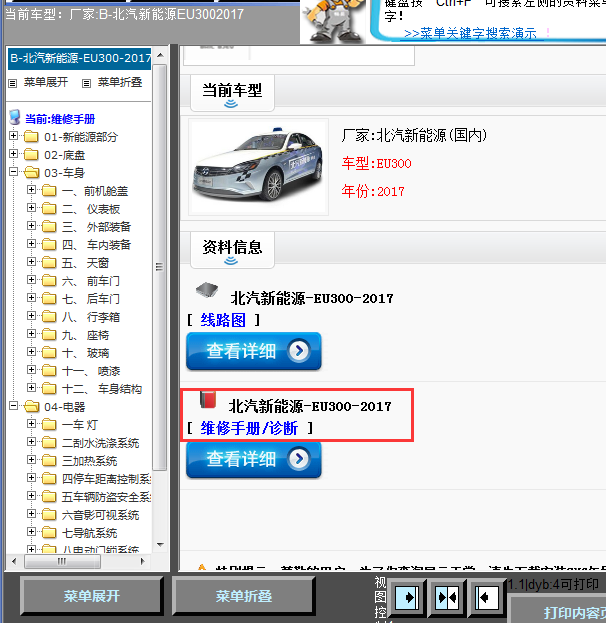Select 七、后车门 tree item
The width and height of the screenshot is (606, 623).
coord(91,299)
